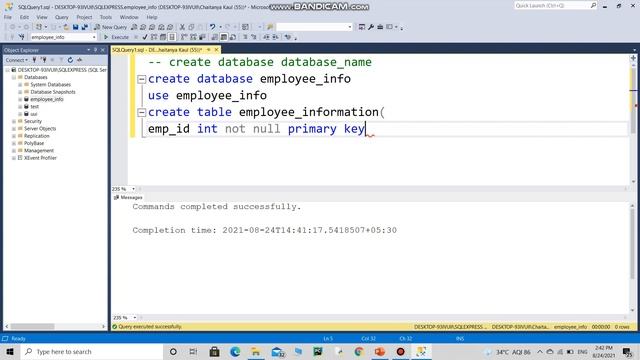The width and height of the screenshot is (640, 360).
Task: Open PowerPoint from the taskbar
Action: point(380,351)
